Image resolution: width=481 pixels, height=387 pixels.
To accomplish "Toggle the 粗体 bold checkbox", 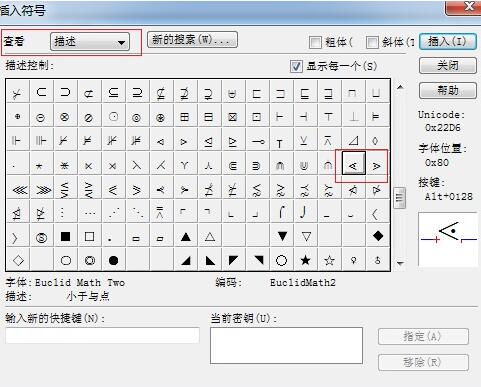I will pos(315,42).
